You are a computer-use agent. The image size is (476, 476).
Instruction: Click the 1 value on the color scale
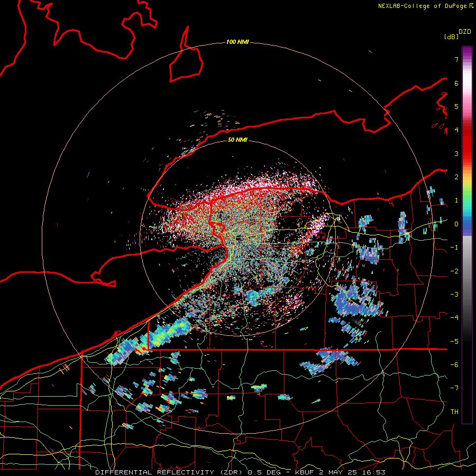pyautogui.click(x=456, y=200)
